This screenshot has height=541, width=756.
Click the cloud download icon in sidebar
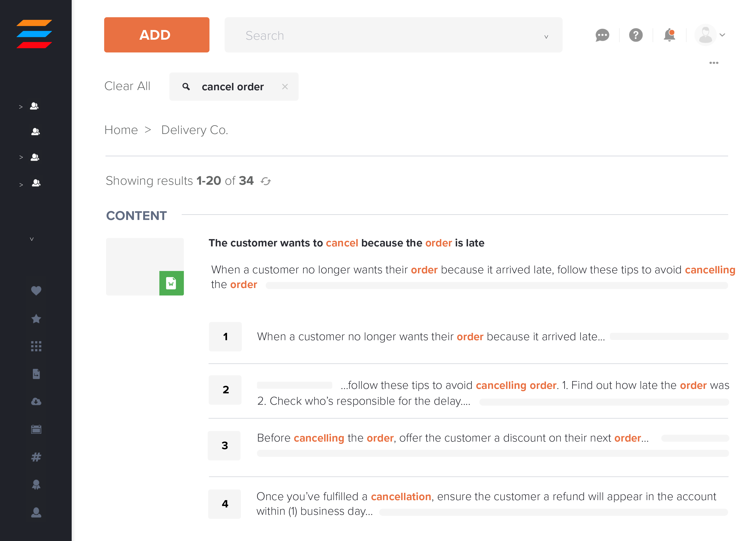(x=36, y=402)
